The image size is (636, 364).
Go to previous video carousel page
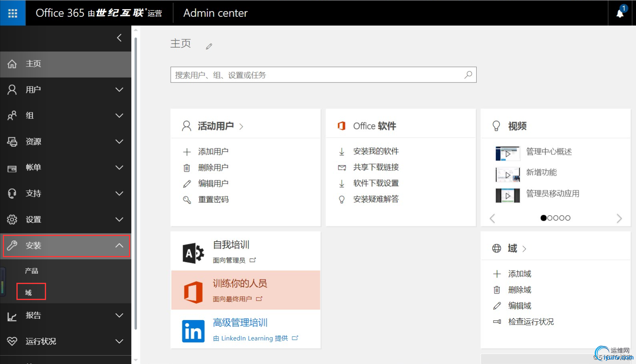(x=492, y=218)
